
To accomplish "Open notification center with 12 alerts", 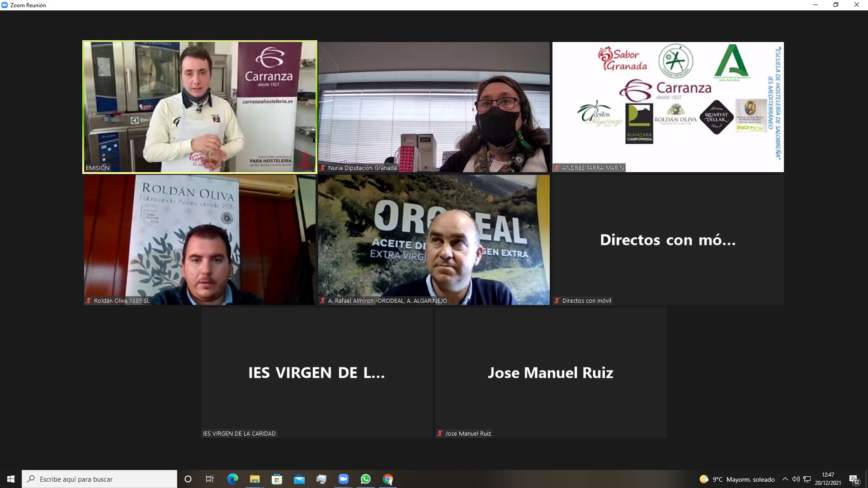I will click(x=854, y=479).
